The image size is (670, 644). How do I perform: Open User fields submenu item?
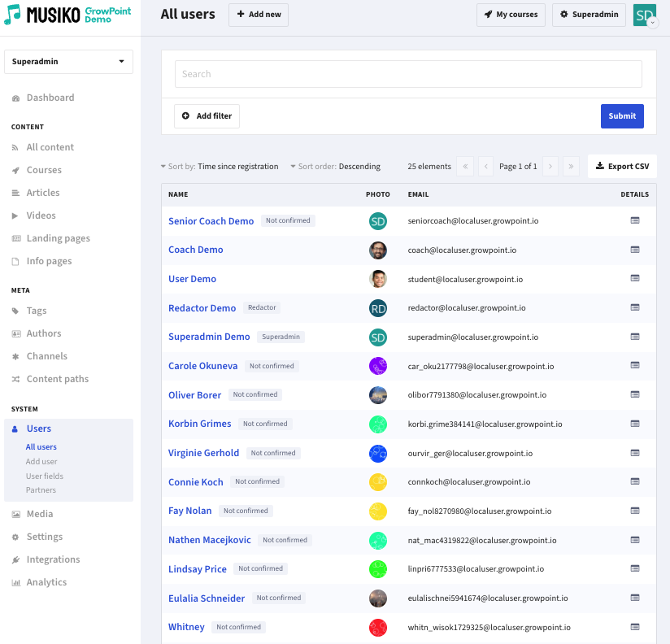point(44,476)
